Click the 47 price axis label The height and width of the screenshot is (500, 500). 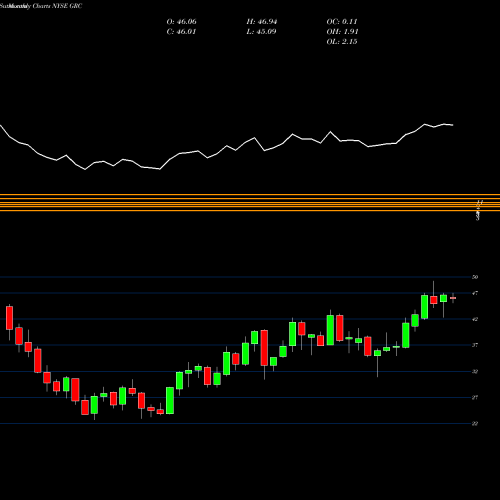pos(475,293)
